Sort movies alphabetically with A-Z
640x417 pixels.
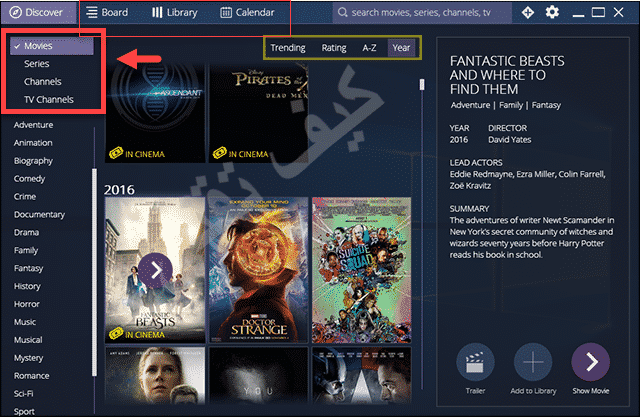369,48
